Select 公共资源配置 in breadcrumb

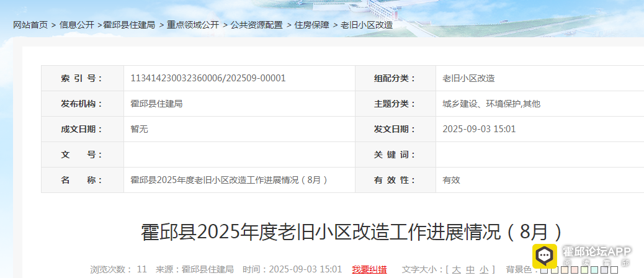[x=256, y=25]
